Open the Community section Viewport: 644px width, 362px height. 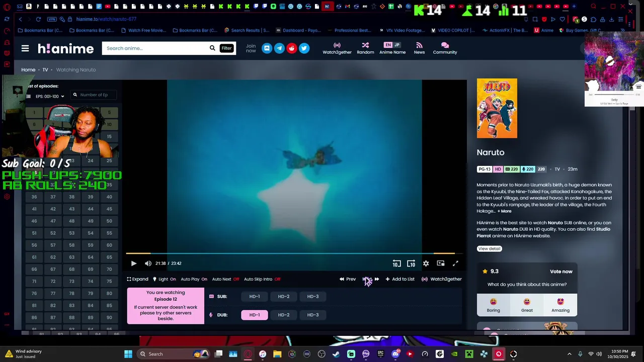coord(445,48)
